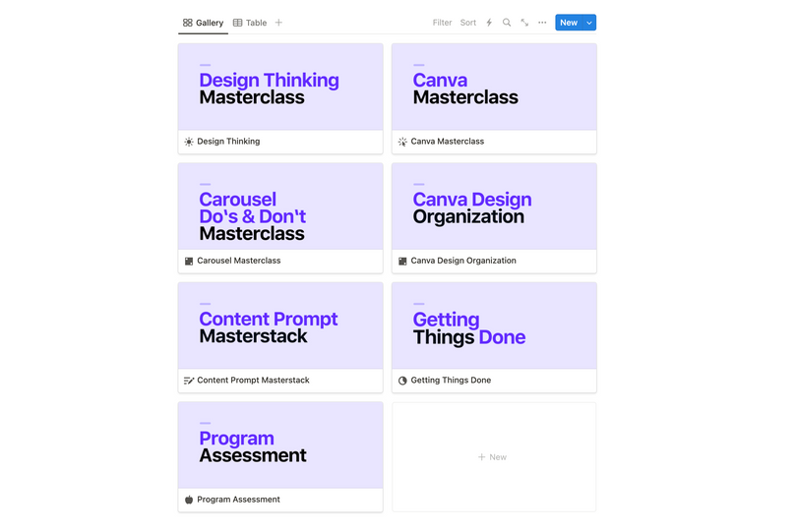Open the Carousel Do's & Don't cover thumbnail
The width and height of the screenshot is (796, 532).
coord(280,207)
